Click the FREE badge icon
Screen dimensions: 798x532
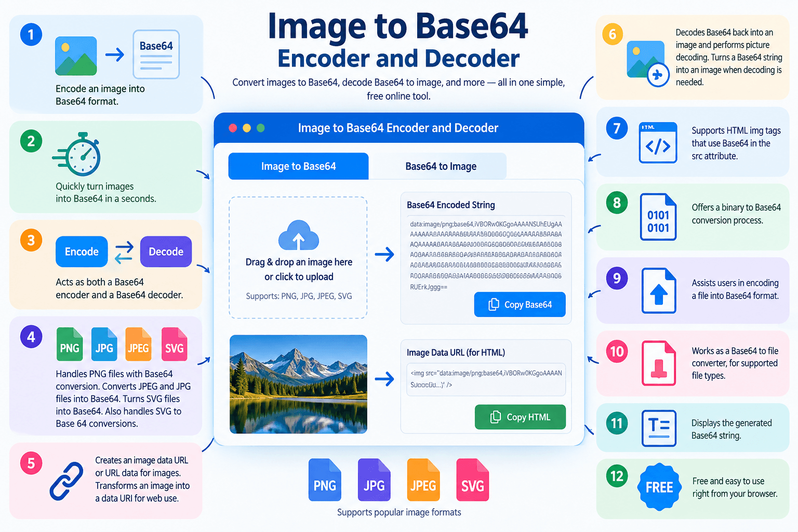pos(659,487)
